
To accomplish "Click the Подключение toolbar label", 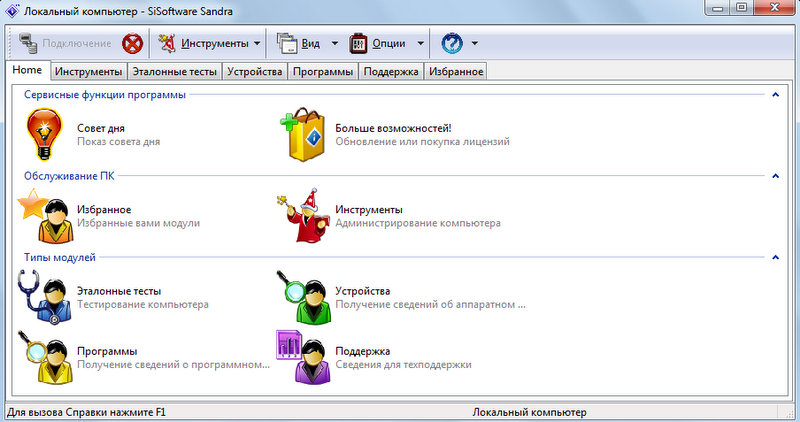I will [x=77, y=43].
